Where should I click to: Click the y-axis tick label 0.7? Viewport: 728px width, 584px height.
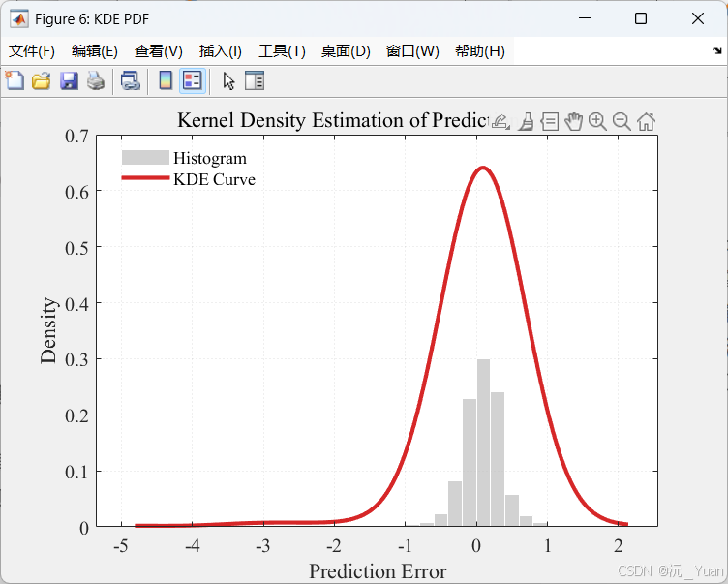coord(76,136)
